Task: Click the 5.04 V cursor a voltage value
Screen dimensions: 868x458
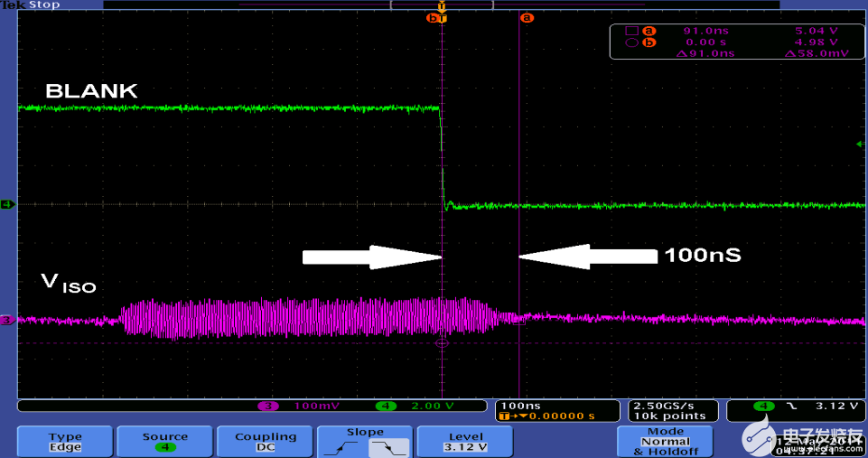Action: pos(816,31)
